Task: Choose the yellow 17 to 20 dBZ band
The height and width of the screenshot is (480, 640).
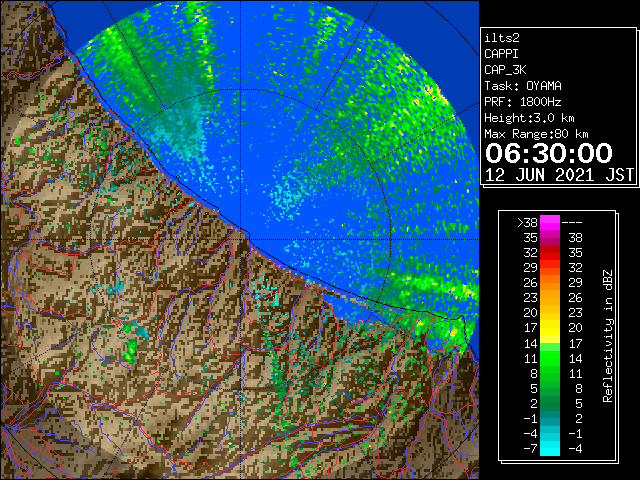Action: click(550, 328)
